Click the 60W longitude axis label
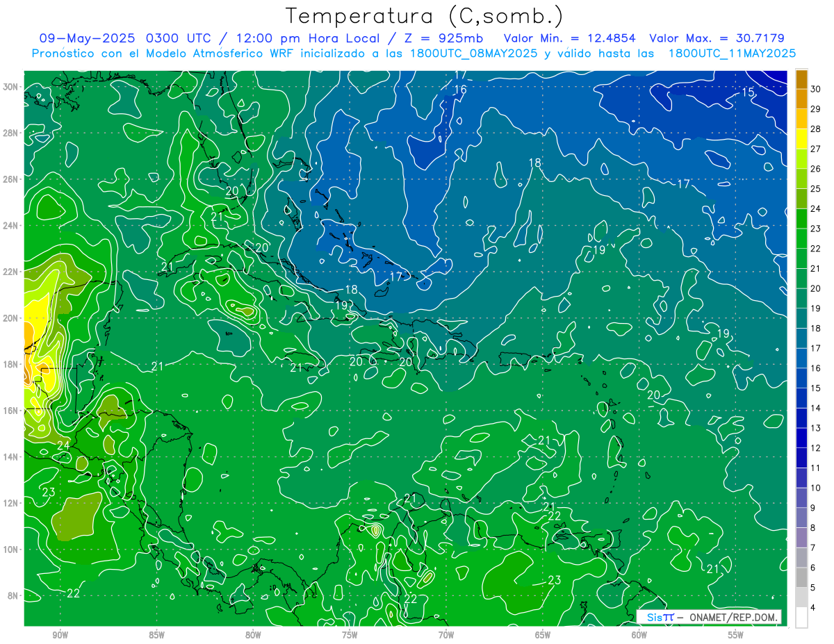The height and width of the screenshot is (644, 834). tap(639, 635)
